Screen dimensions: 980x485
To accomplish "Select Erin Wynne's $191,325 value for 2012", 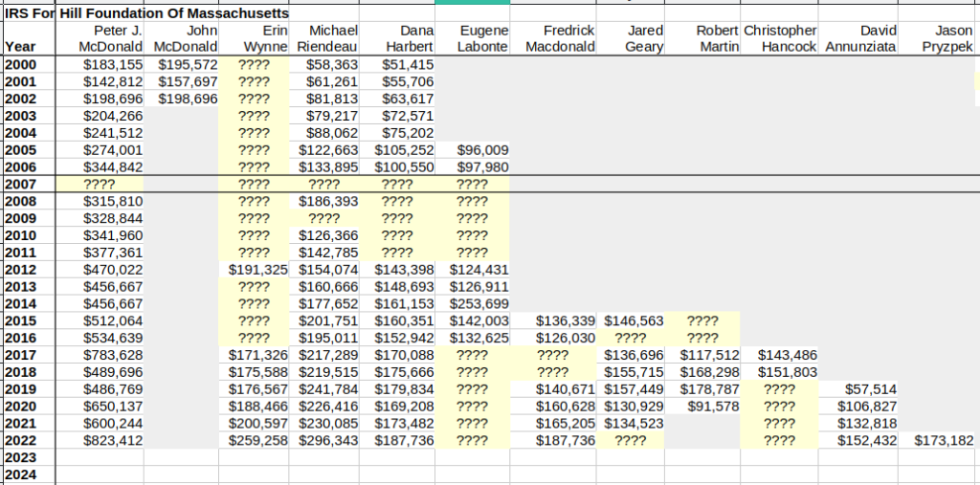I will (254, 270).
